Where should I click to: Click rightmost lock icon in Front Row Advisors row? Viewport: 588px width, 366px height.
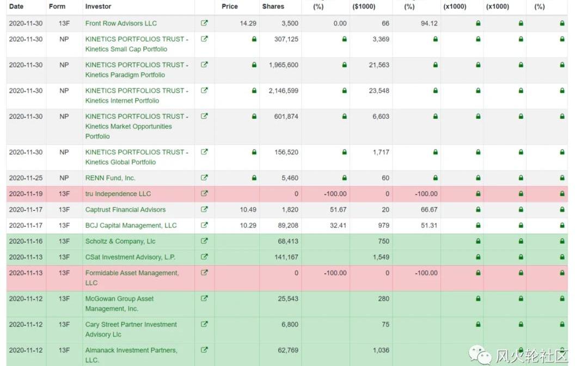[562, 23]
